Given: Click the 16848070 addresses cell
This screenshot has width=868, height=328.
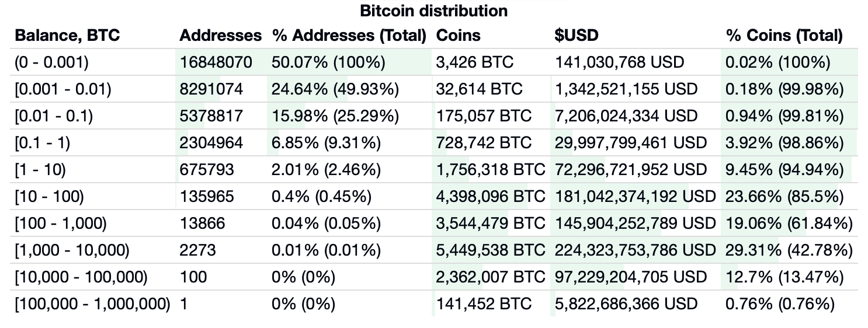Looking at the screenshot, I should coord(216,62).
